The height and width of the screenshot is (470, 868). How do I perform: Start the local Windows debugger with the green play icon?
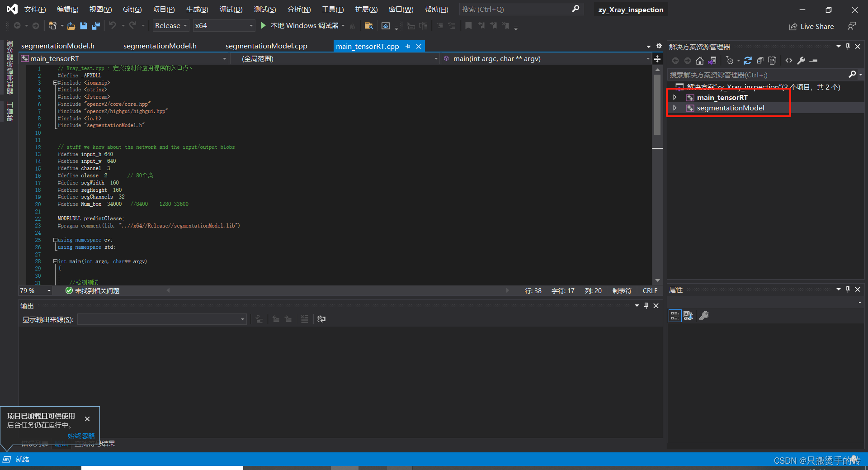click(x=264, y=26)
